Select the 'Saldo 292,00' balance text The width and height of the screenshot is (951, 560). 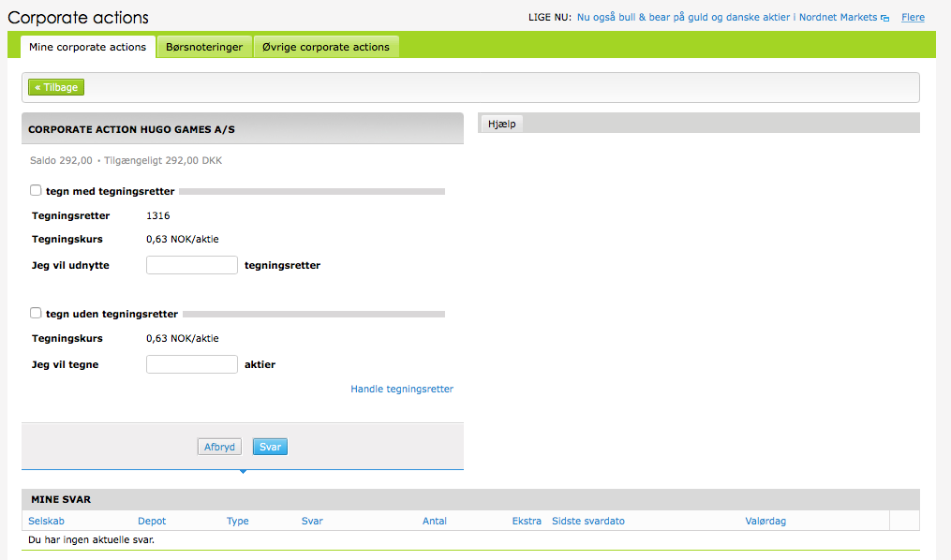(61, 161)
